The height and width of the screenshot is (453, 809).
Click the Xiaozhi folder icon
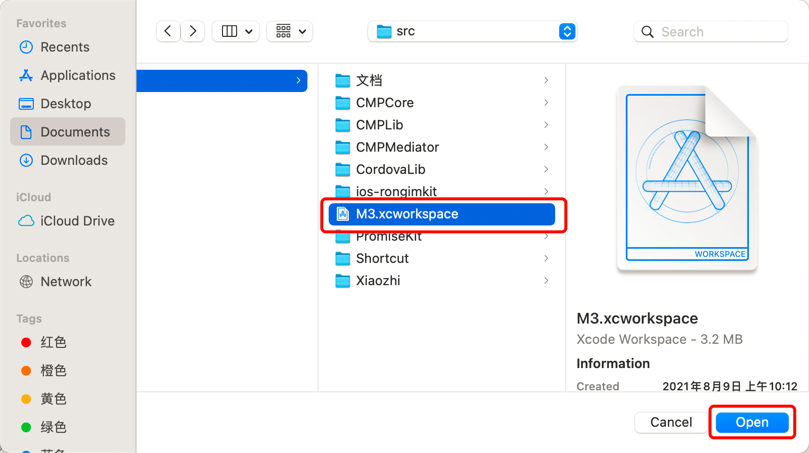343,280
